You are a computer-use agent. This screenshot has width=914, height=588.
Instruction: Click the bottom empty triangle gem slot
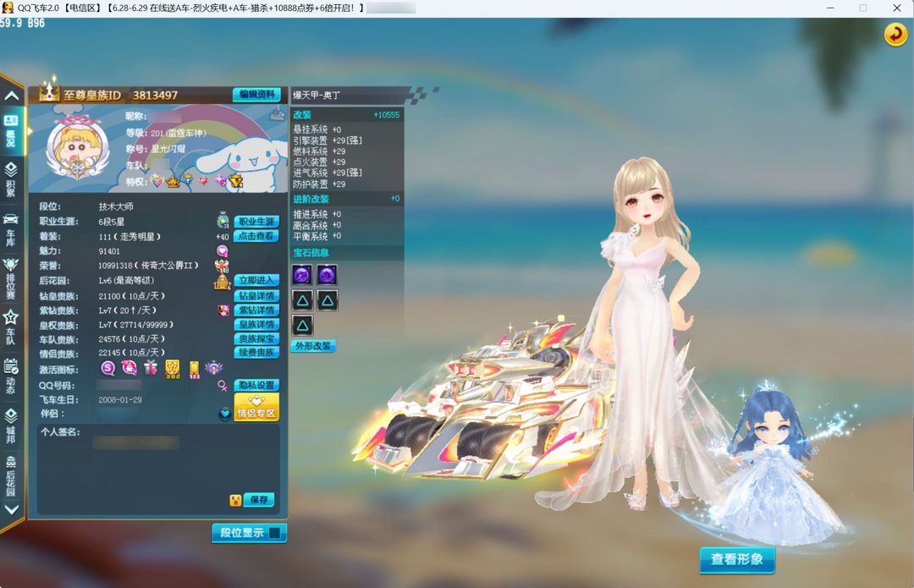[302, 325]
